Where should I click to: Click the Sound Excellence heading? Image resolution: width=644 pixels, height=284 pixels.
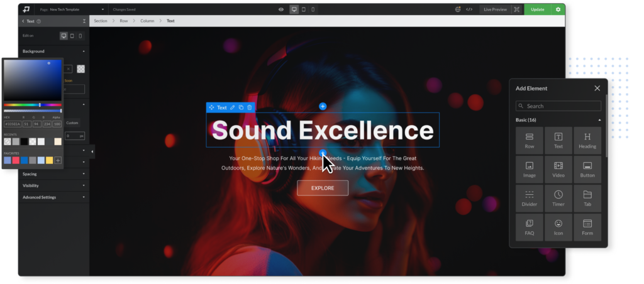(323, 130)
